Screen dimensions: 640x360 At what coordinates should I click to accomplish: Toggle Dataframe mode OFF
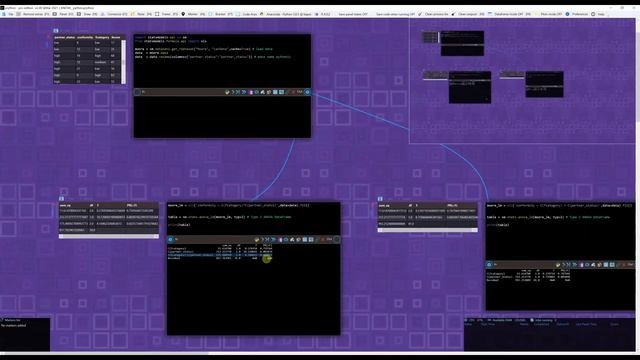(510, 14)
